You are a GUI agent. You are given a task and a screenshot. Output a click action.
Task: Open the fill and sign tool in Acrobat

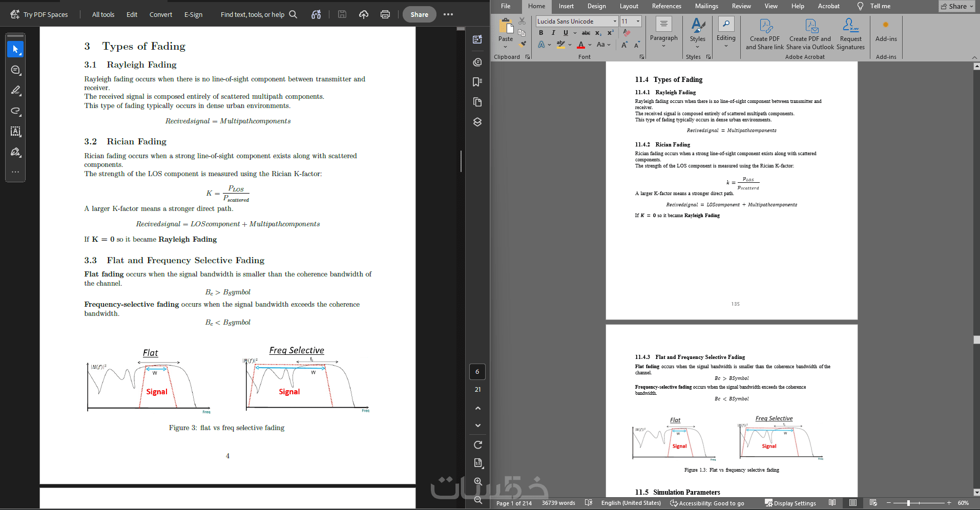coord(15,152)
